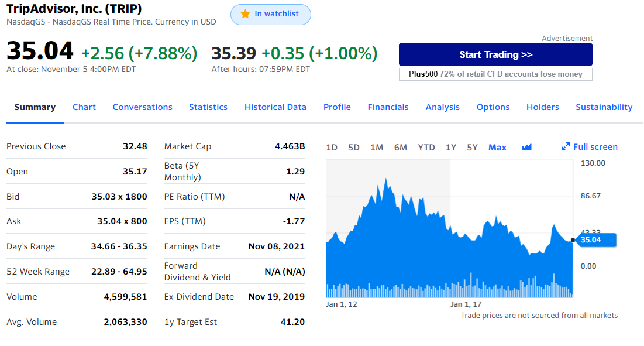The height and width of the screenshot is (346, 644).
Task: Toggle the In watchlist button
Action: [271, 15]
